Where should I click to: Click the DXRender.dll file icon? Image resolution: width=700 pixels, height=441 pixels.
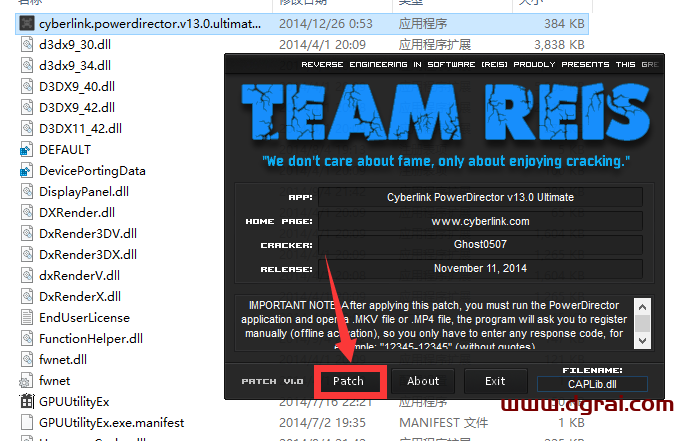click(x=27, y=212)
